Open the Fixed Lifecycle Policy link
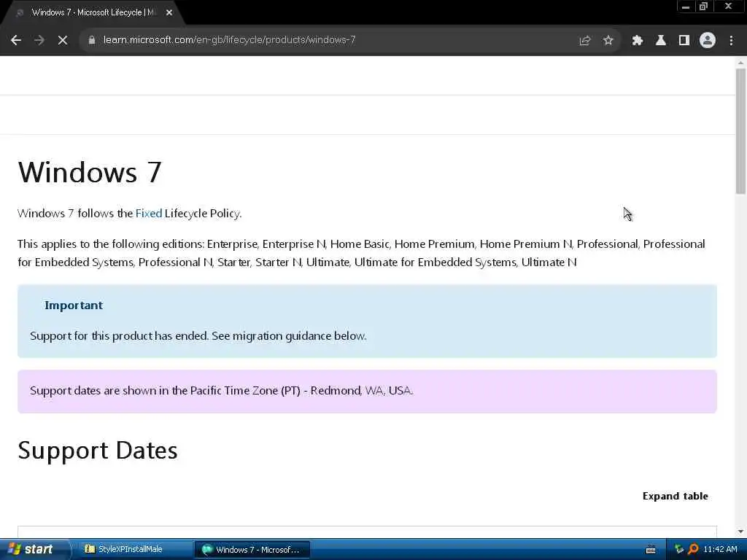This screenshot has width=747, height=560. [149, 214]
